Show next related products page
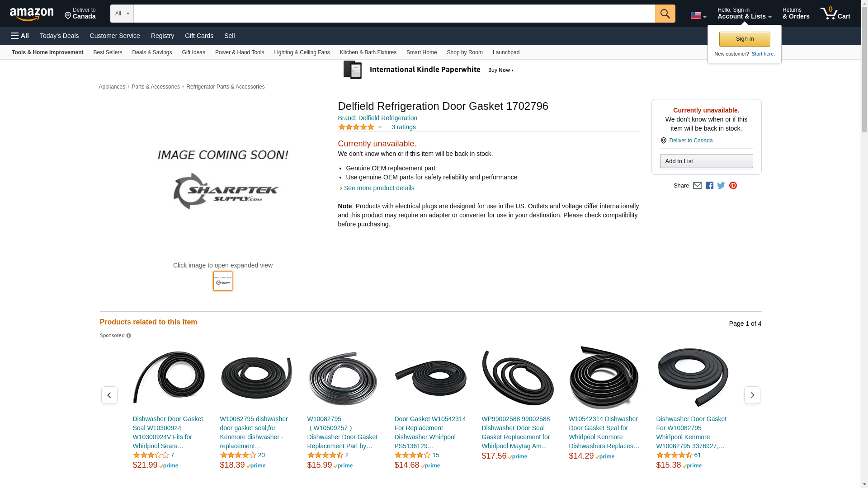Screen dimensions: 868x488 click(x=752, y=395)
